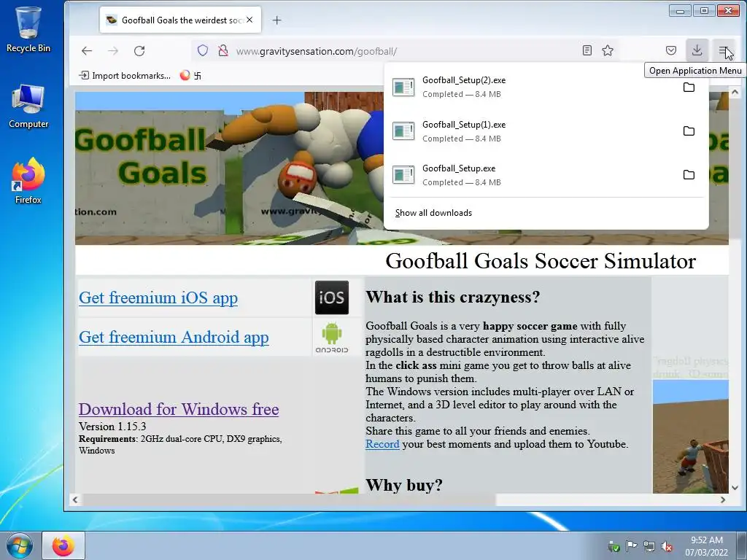Click the game screenshot thumbnail on right
Viewport: 747px width, 560px height.
point(690,436)
